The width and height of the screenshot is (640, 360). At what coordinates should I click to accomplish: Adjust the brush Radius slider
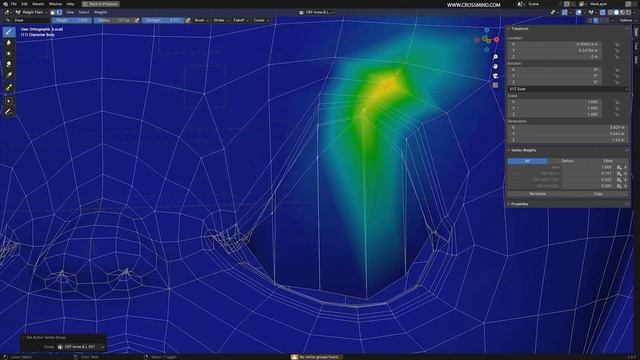pos(113,20)
